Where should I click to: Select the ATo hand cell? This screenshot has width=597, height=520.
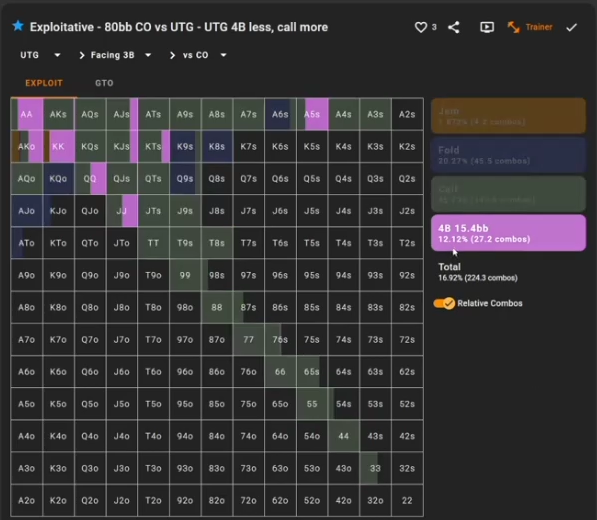tap(27, 243)
